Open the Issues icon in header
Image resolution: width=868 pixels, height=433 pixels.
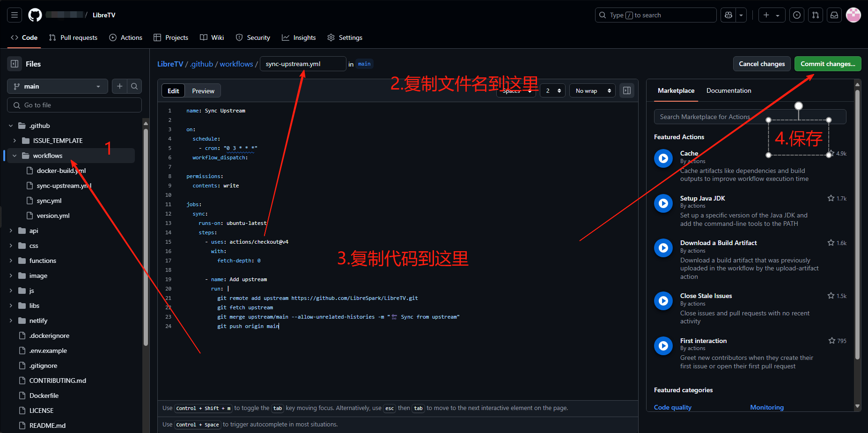(x=797, y=15)
